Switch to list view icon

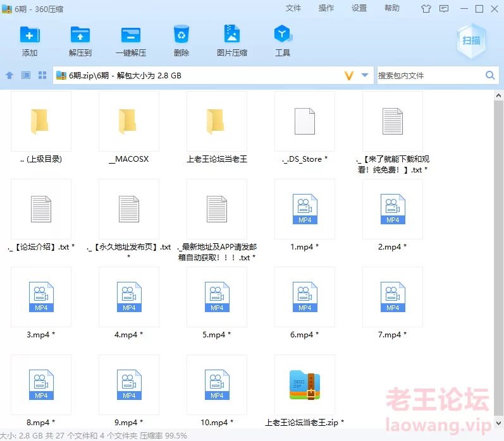click(x=26, y=75)
